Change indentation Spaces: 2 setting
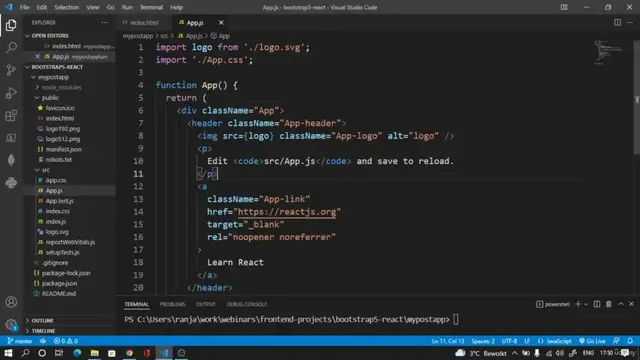 483,341
